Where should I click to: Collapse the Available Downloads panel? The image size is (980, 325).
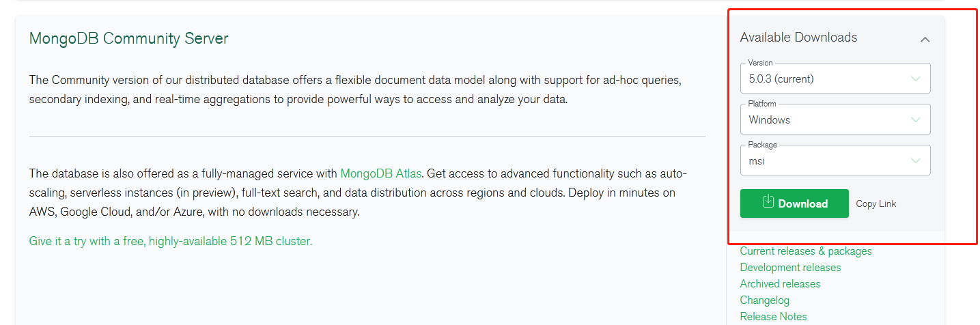click(x=925, y=40)
